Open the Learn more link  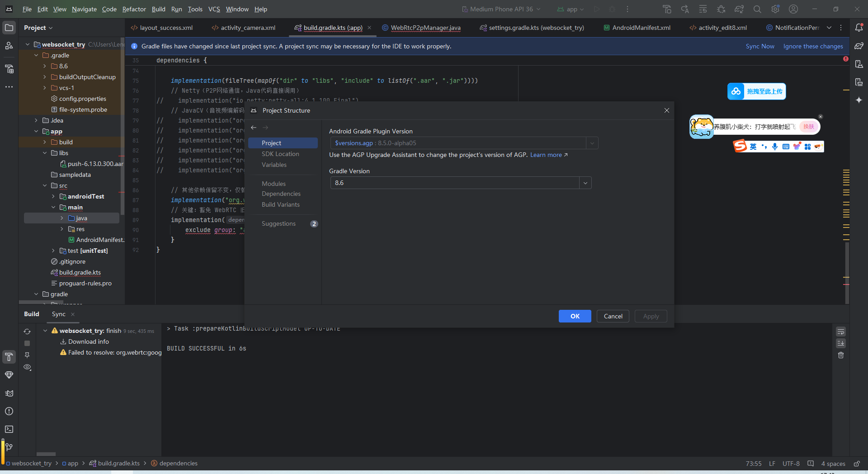[549, 155]
